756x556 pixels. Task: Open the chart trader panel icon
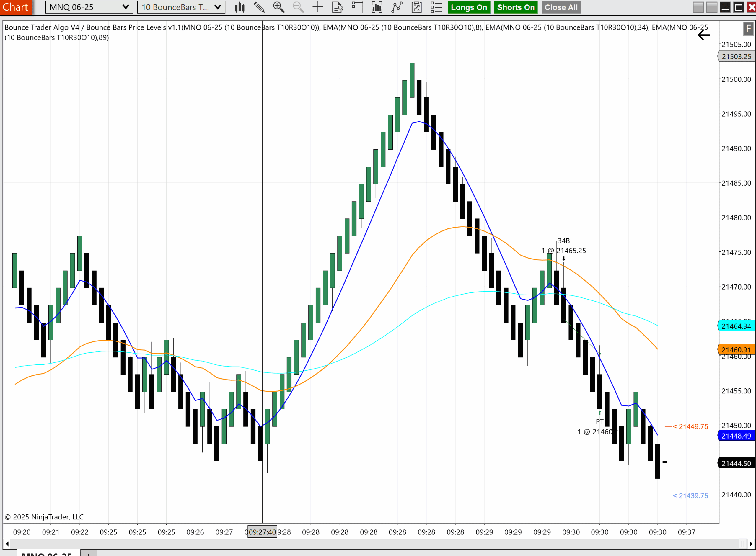(357, 7)
